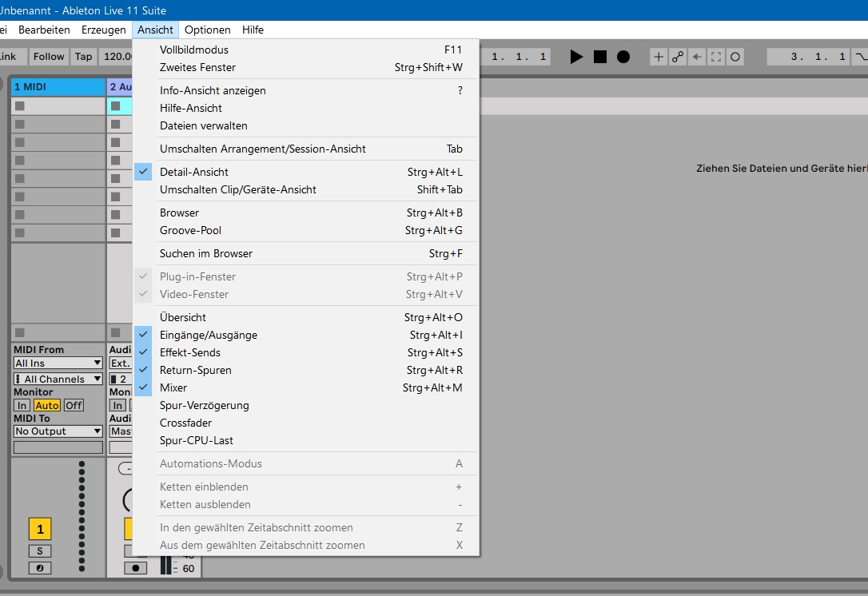
Task: Click the MIDI Arrangement Overdub plus icon
Action: coord(659,57)
